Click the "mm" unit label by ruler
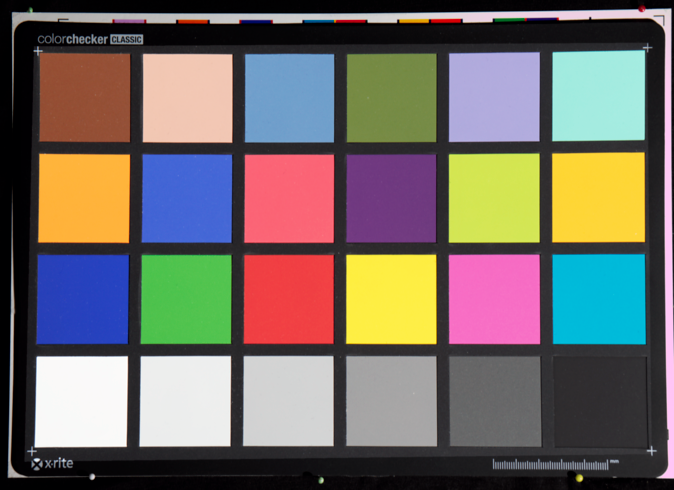 click(x=614, y=462)
